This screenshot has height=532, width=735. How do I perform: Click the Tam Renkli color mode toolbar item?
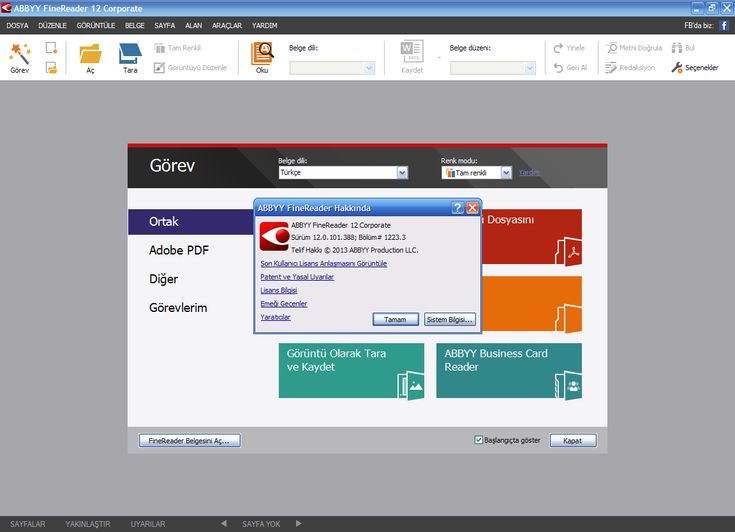point(178,48)
